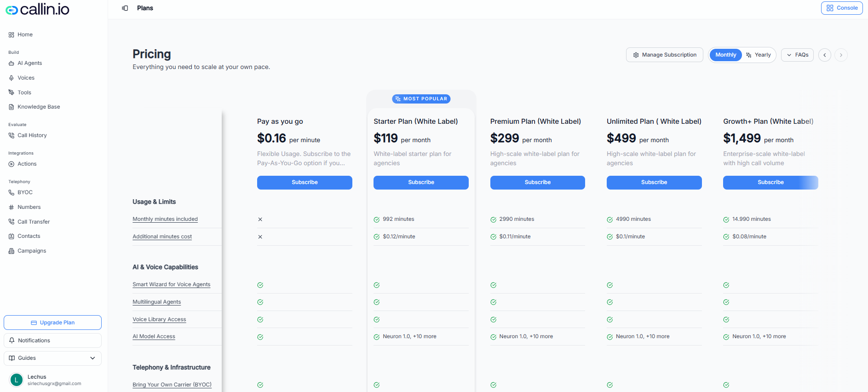Subscribe to Unlimited Plan

pyautogui.click(x=654, y=182)
